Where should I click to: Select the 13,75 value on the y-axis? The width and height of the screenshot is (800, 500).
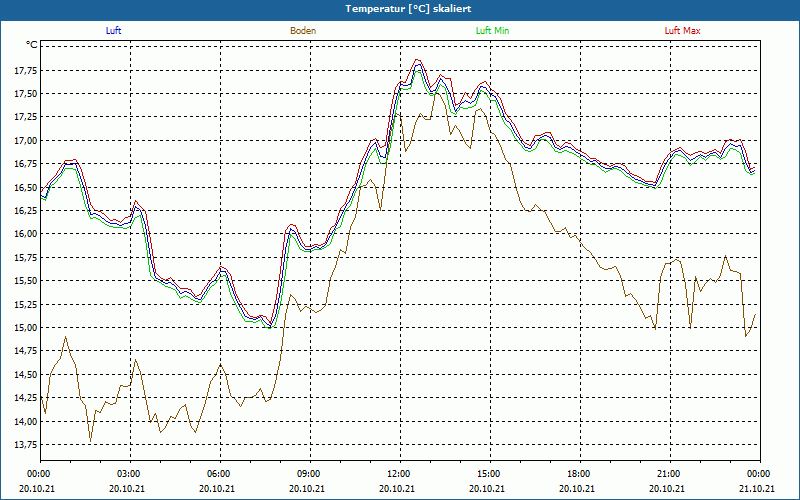tap(26, 445)
